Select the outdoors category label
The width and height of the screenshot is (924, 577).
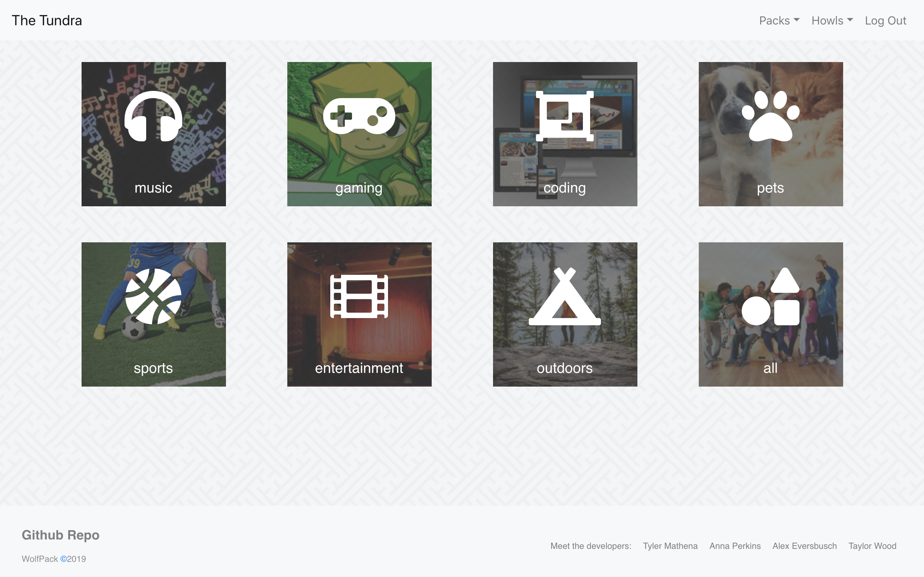pos(565,368)
